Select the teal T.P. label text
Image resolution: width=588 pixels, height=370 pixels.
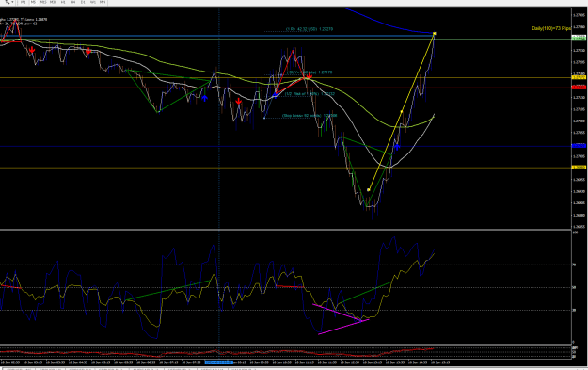(x=310, y=29)
